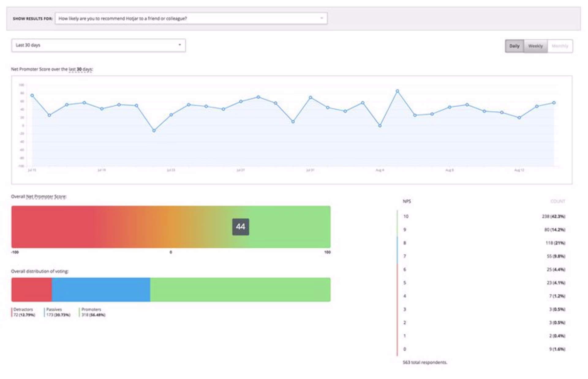Open the 'Last 30 days' date range dropdown
The width and height of the screenshot is (588, 379).
98,45
